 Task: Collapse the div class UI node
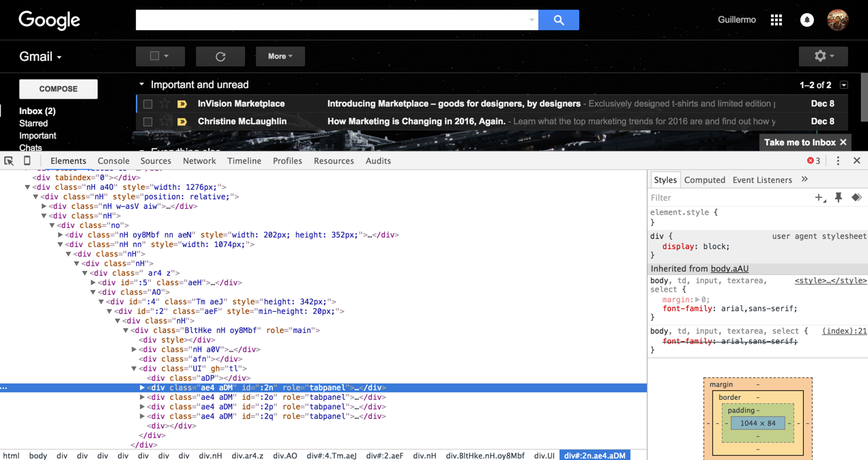tap(134, 369)
